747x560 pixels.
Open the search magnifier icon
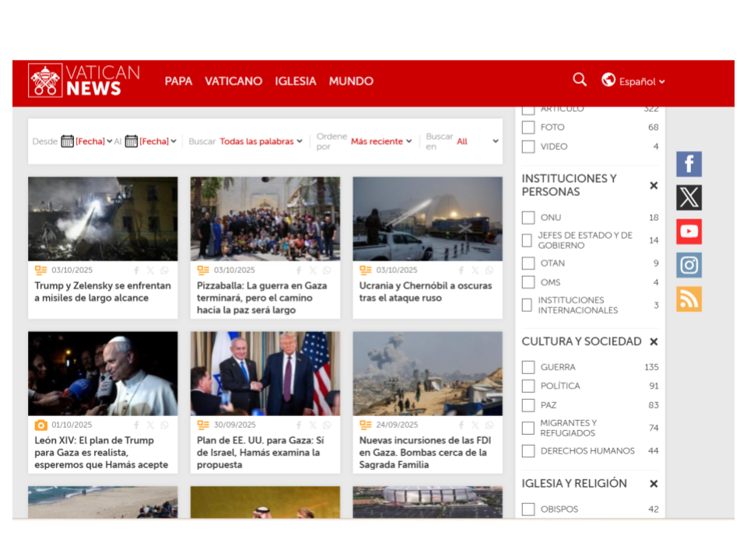(x=580, y=79)
